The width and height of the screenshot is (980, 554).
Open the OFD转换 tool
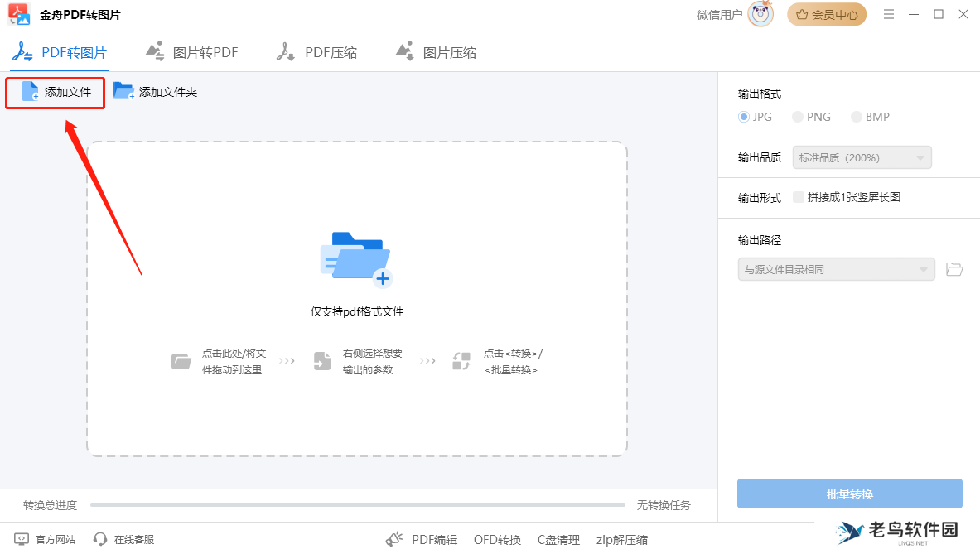[x=497, y=539]
